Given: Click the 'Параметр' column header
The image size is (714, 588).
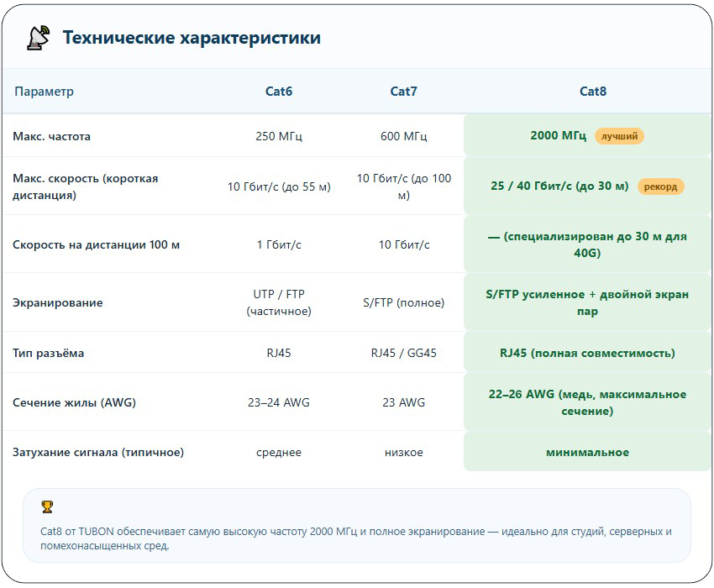Looking at the screenshot, I should pos(45,91).
